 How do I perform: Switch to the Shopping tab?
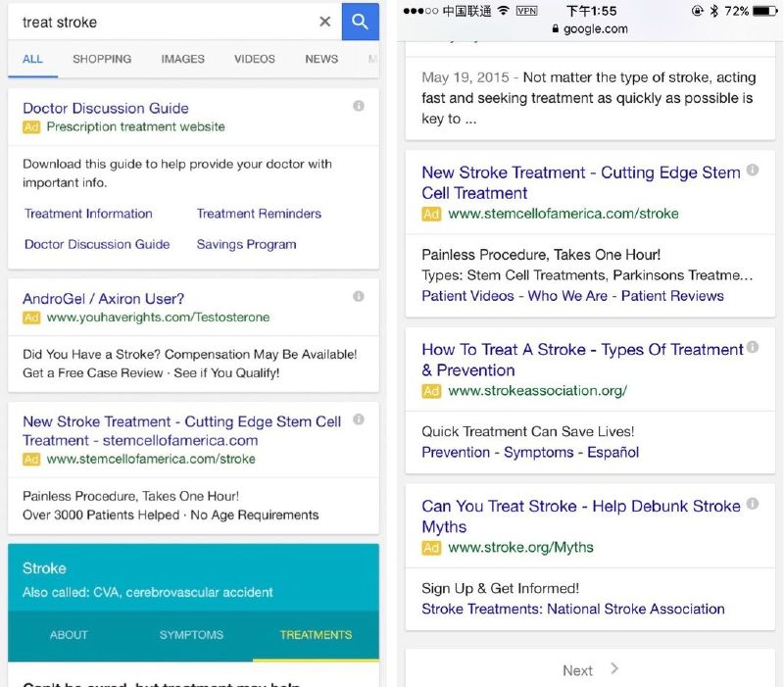[x=102, y=59]
